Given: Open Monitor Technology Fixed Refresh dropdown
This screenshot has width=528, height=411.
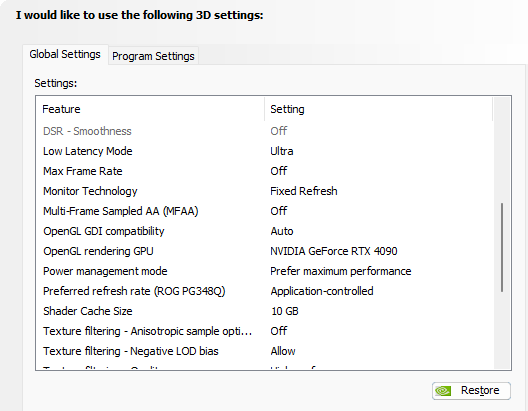Looking at the screenshot, I should tap(304, 191).
